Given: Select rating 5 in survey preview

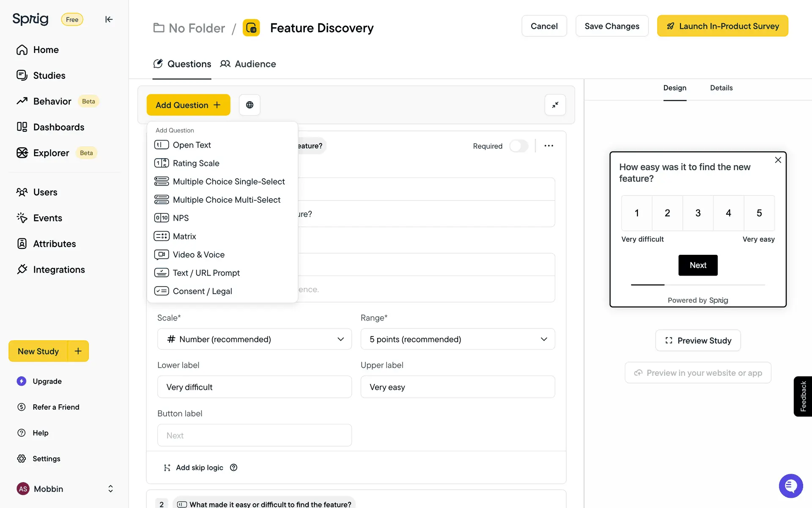Looking at the screenshot, I should click(759, 213).
